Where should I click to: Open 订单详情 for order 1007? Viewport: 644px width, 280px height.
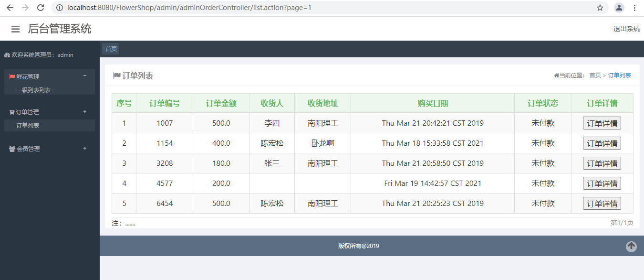point(602,123)
